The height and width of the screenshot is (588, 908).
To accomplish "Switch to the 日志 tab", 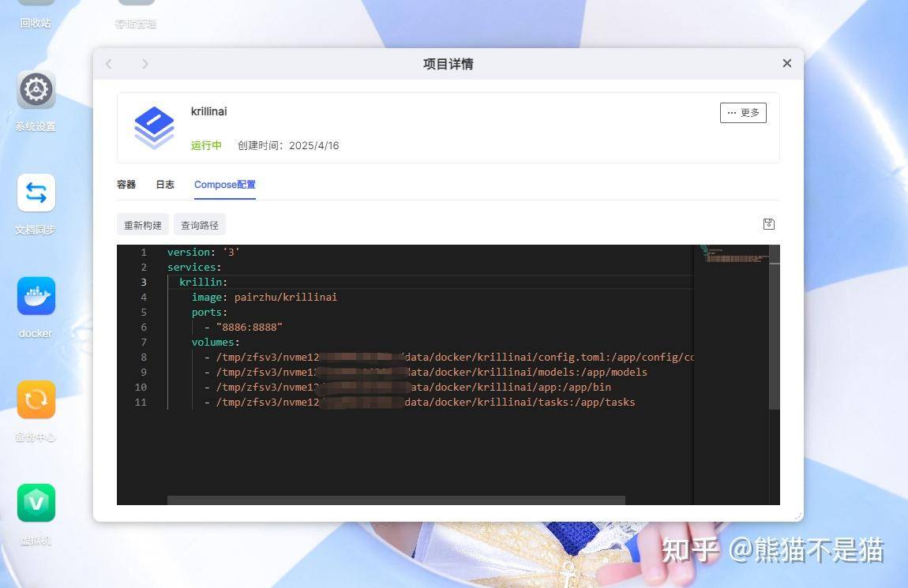I will [165, 185].
